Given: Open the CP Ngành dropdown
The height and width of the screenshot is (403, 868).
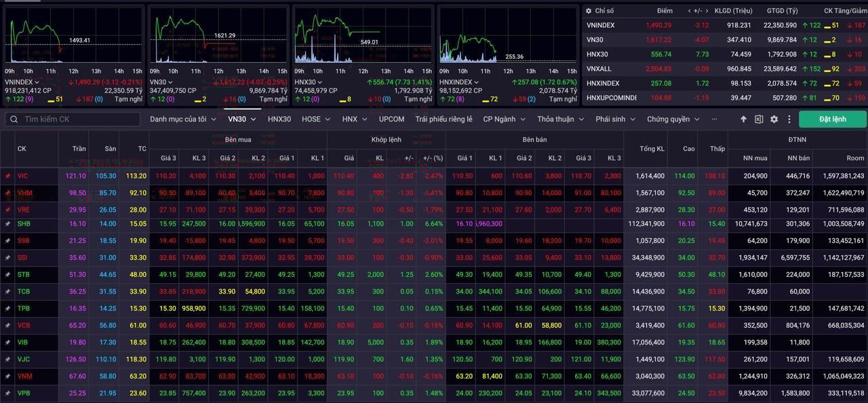Looking at the screenshot, I should tap(504, 119).
